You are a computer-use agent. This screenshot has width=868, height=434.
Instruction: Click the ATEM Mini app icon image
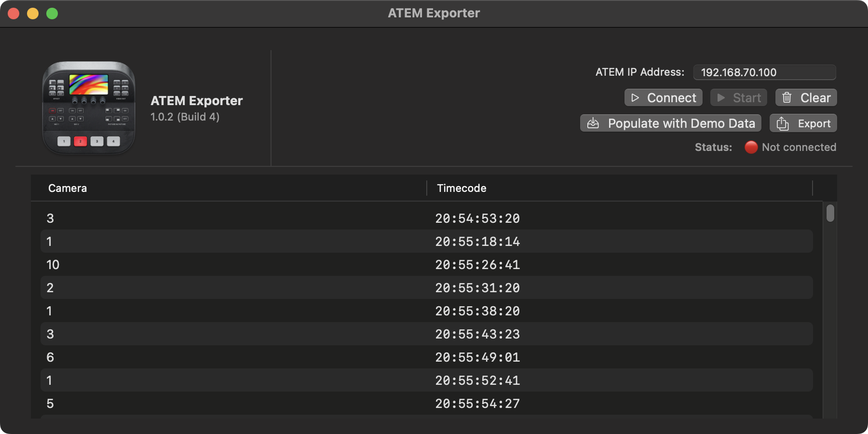coord(89,108)
